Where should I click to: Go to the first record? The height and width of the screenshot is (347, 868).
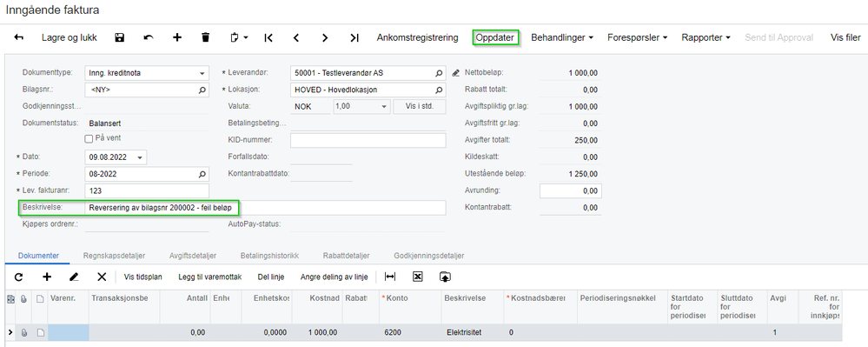click(x=268, y=37)
